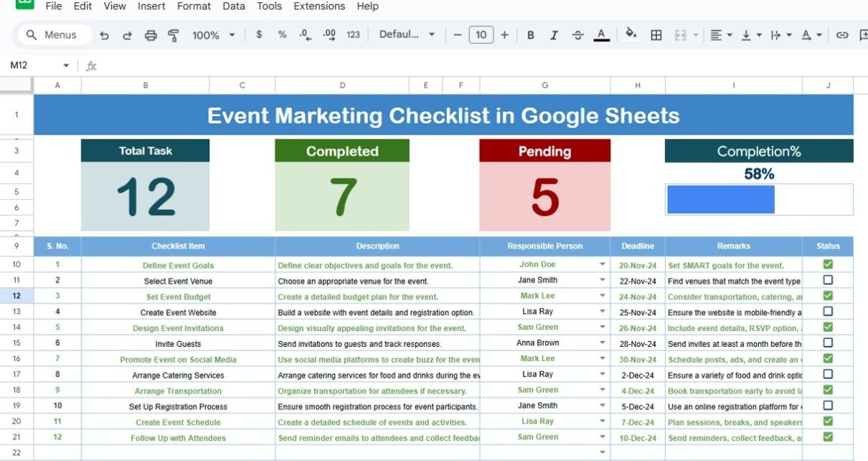Open the Help menu
The image size is (868, 461).
(367, 6)
